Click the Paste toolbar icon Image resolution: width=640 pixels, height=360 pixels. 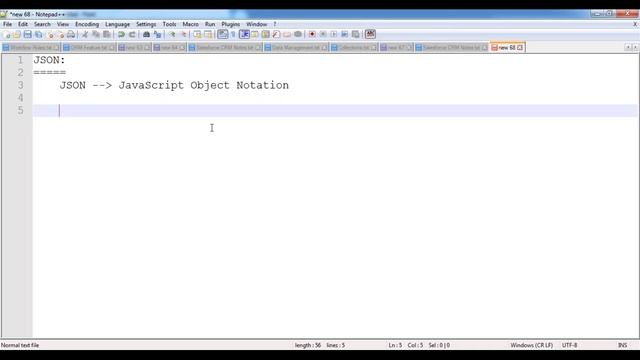[107, 35]
